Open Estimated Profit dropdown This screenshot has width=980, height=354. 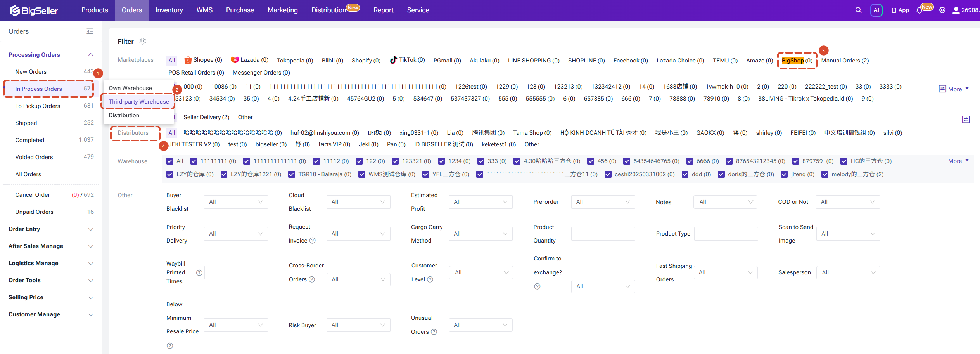click(x=480, y=202)
